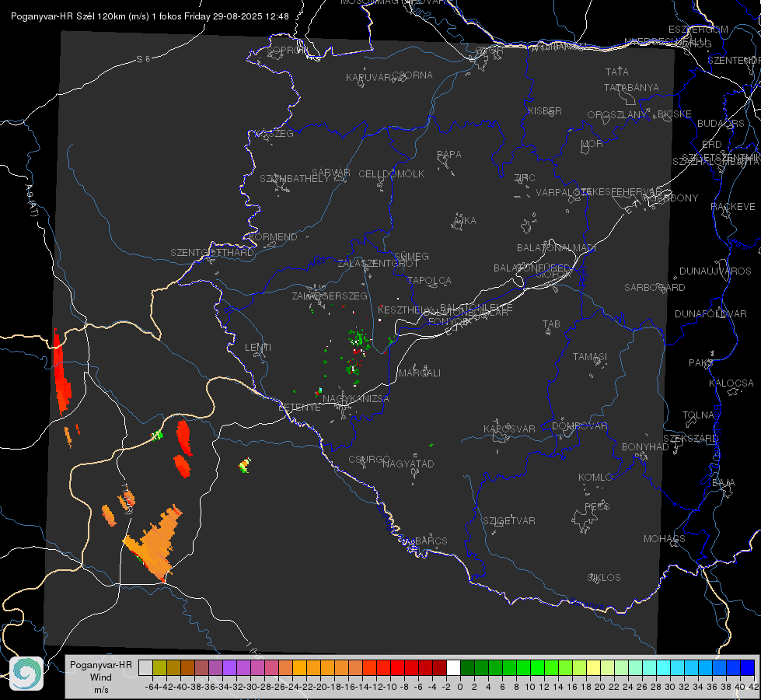Click the RACKEVE city label
761x700 pixels.
[733, 206]
